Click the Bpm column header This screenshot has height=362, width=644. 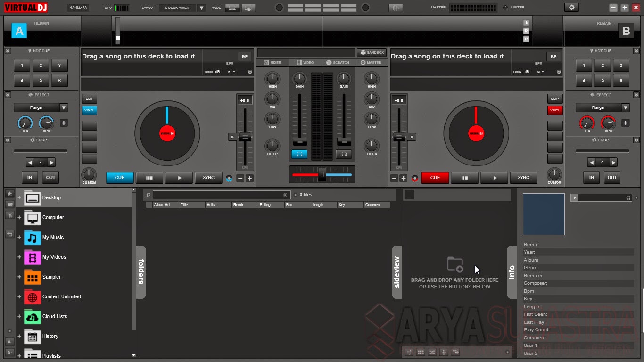click(297, 205)
